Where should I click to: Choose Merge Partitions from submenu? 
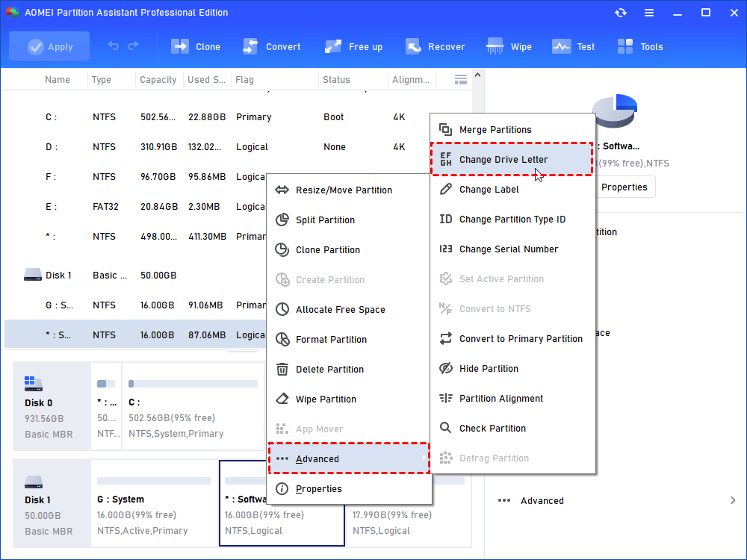click(512, 129)
